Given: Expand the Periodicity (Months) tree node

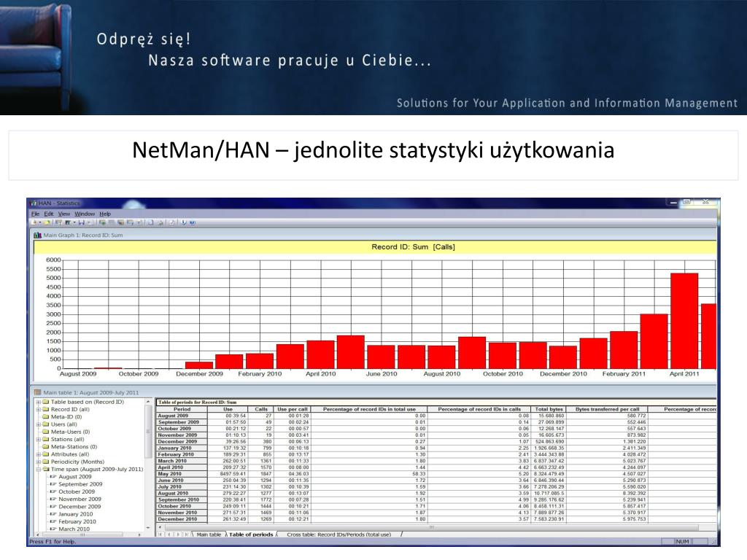Looking at the screenshot, I should coord(38,462).
